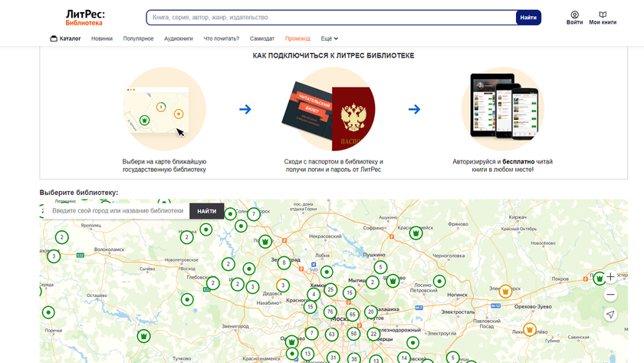Image resolution: width=644 pixels, height=363 pixels.
Task: Open Мои книги book icon
Action: click(603, 18)
